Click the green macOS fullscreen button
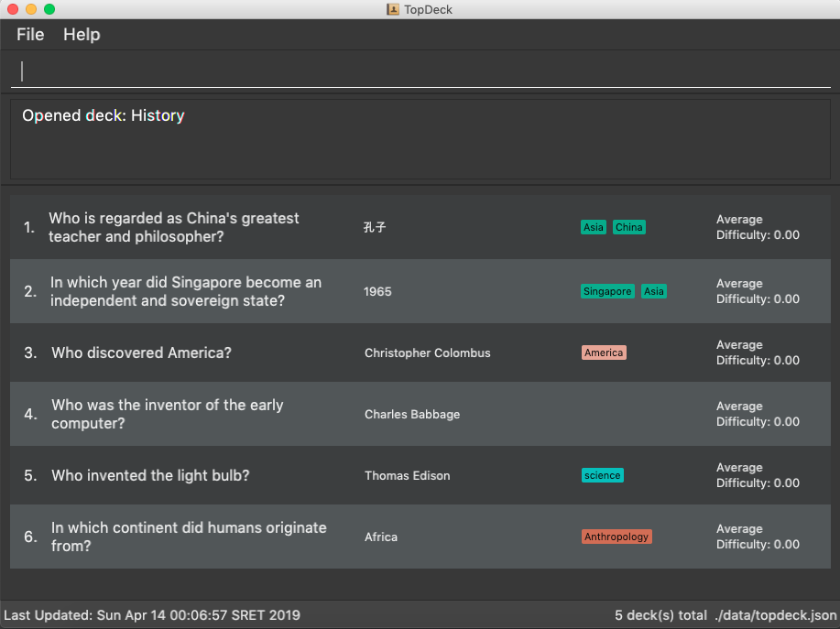This screenshot has width=840, height=629. pyautogui.click(x=49, y=9)
